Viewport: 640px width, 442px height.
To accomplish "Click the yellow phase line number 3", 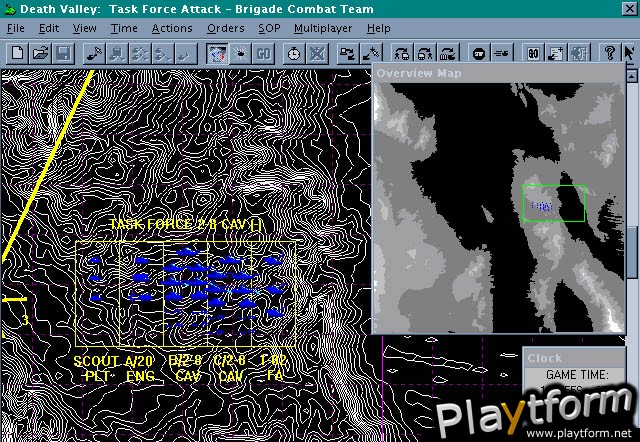I will pos(25,320).
